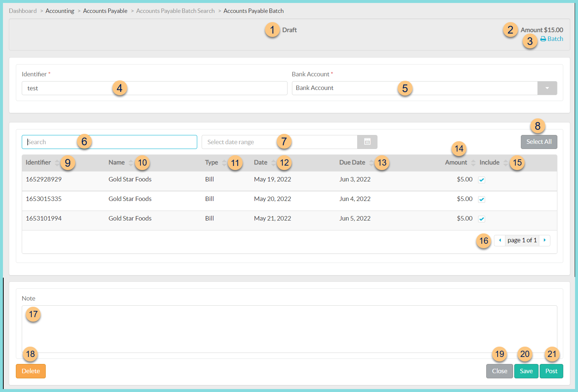The width and height of the screenshot is (578, 392).
Task: Click the Select All button
Action: click(x=539, y=142)
